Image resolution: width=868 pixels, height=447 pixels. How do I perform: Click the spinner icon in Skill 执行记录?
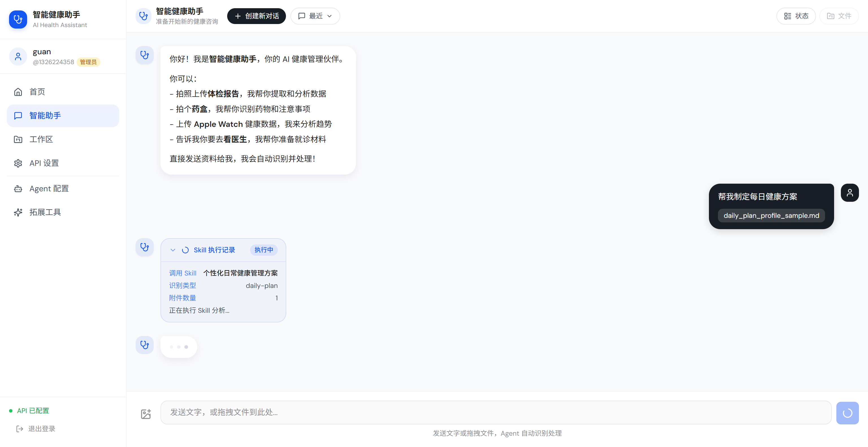tap(185, 250)
